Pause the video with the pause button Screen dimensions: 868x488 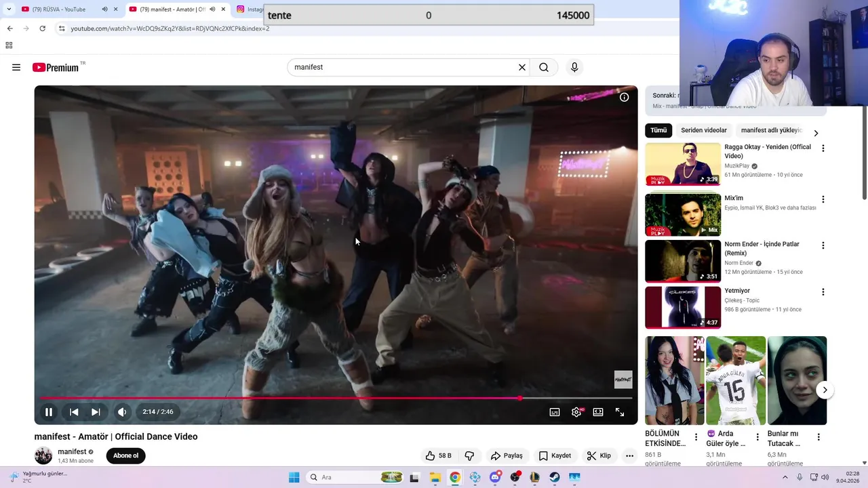(x=49, y=412)
